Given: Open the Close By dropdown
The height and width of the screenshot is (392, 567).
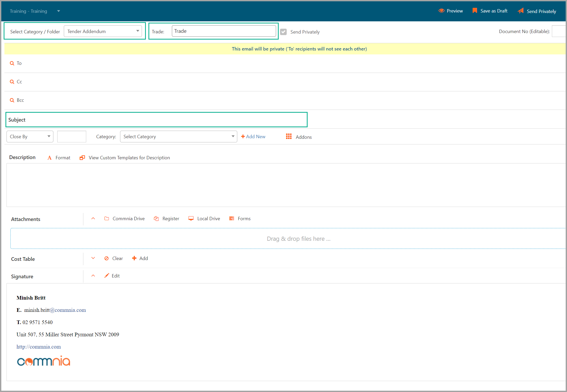Looking at the screenshot, I should coord(30,136).
